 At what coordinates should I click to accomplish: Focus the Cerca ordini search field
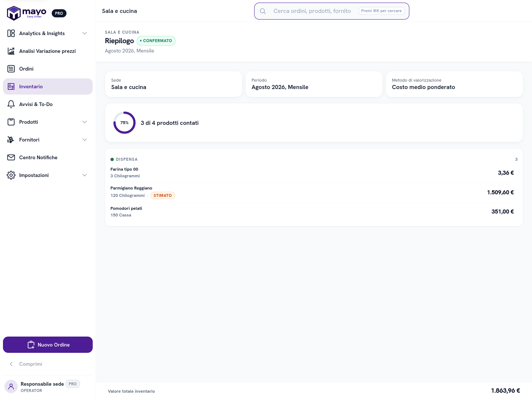(x=332, y=11)
